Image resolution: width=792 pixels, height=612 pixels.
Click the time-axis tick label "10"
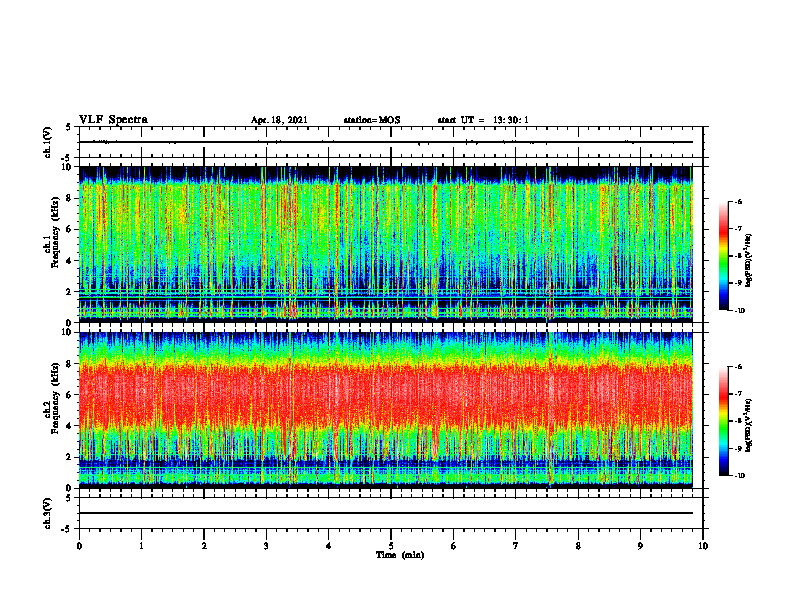[703, 546]
